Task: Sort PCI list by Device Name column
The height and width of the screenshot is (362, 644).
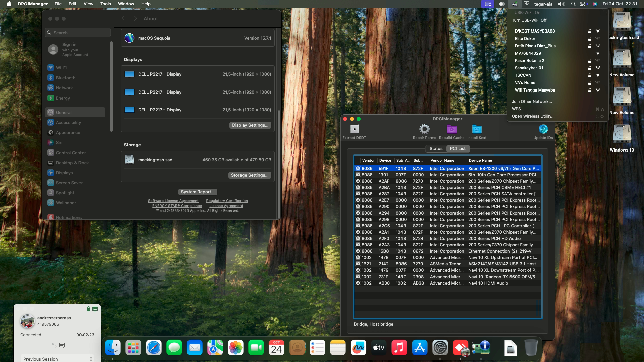Action: pos(504,160)
